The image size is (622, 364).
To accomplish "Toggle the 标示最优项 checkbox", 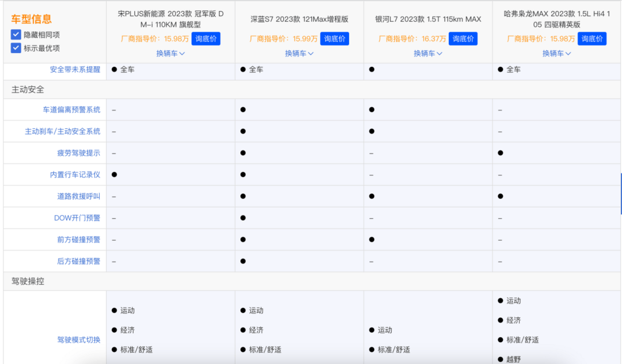I will coord(16,48).
